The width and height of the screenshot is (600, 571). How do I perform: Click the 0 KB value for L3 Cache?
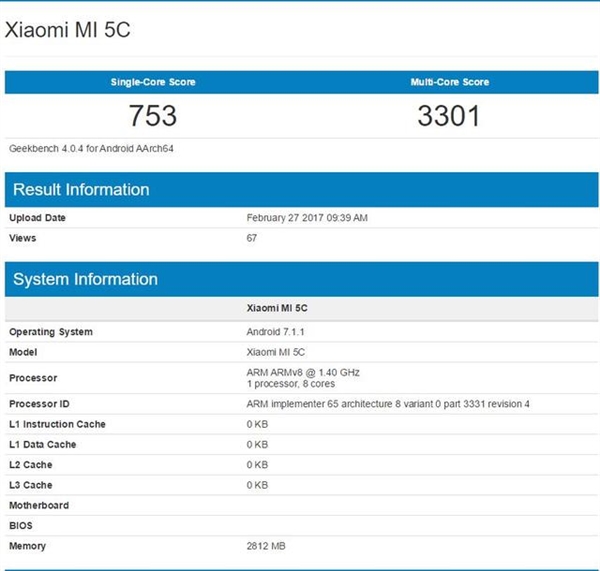click(257, 485)
